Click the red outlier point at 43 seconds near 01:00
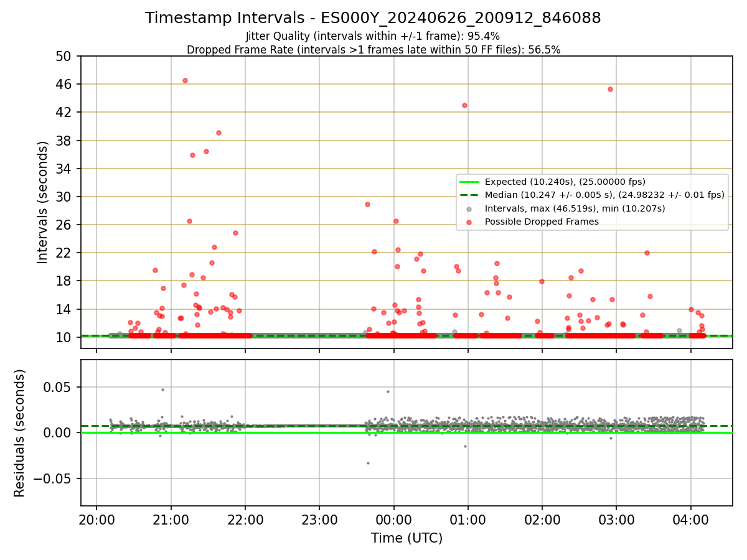Screen dimensions: 747x560 (x=464, y=105)
